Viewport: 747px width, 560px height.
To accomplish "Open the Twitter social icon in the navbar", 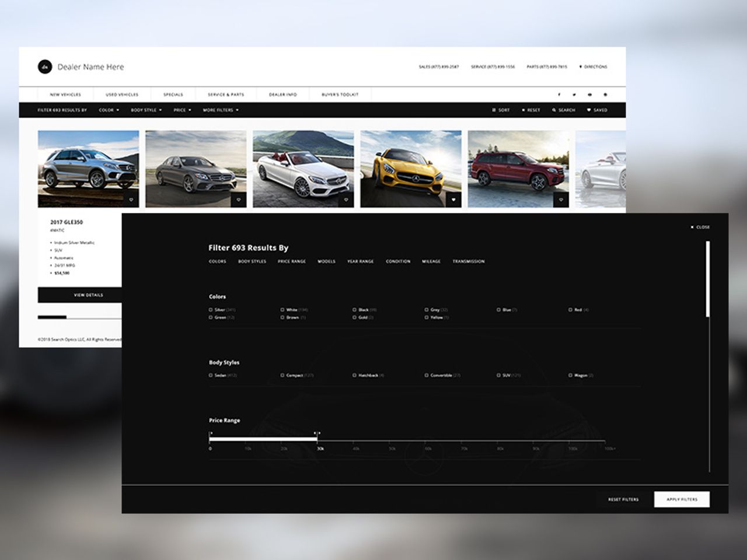I will (574, 94).
